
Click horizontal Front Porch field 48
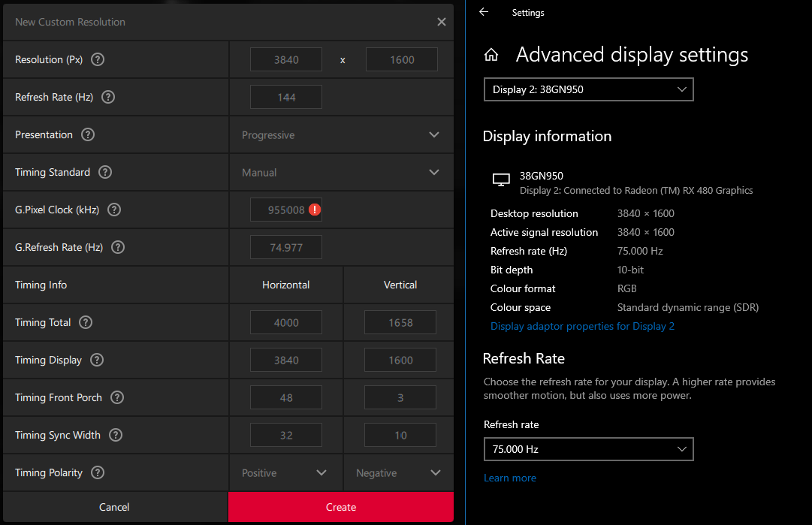(x=286, y=397)
